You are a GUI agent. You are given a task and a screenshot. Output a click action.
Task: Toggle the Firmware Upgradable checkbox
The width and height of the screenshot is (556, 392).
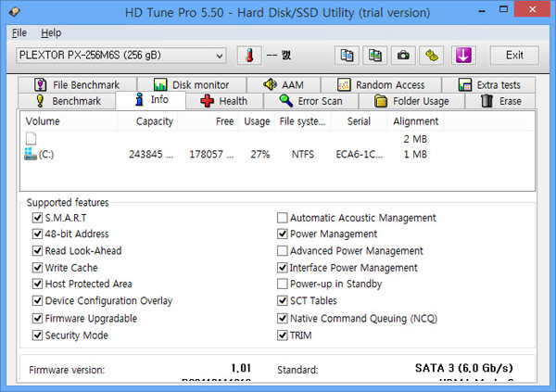[x=37, y=318]
